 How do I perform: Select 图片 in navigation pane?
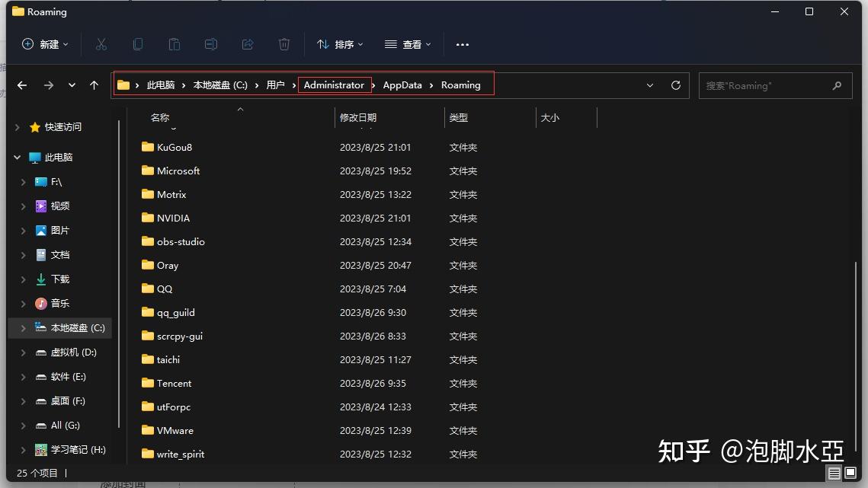point(59,230)
